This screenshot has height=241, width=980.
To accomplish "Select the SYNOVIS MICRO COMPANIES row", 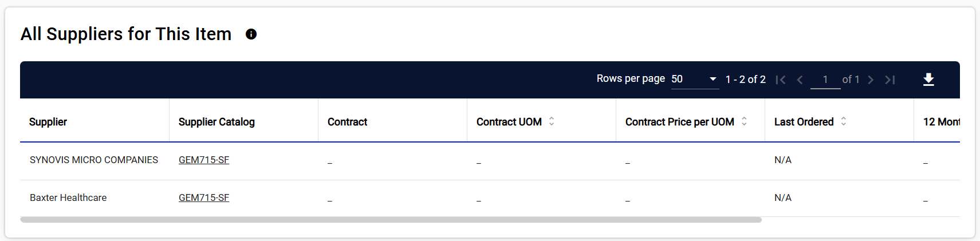I will click(x=94, y=160).
